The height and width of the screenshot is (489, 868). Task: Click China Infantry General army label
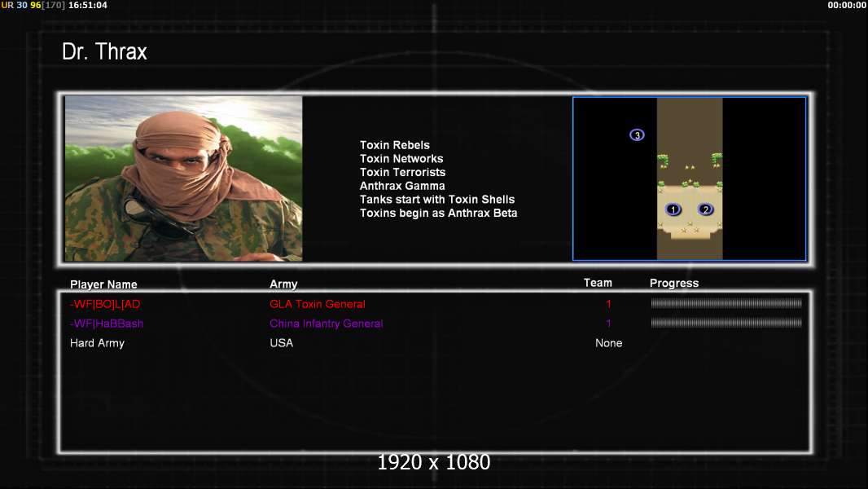point(326,324)
